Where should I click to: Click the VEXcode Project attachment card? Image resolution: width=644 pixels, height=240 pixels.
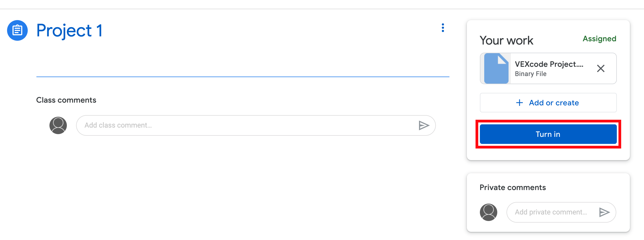pyautogui.click(x=548, y=68)
